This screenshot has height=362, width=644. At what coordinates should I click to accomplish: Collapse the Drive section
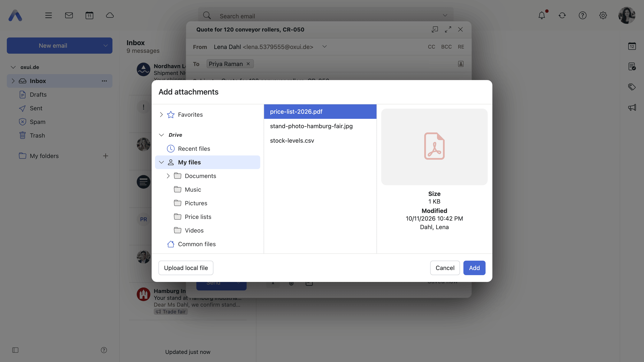click(x=161, y=135)
